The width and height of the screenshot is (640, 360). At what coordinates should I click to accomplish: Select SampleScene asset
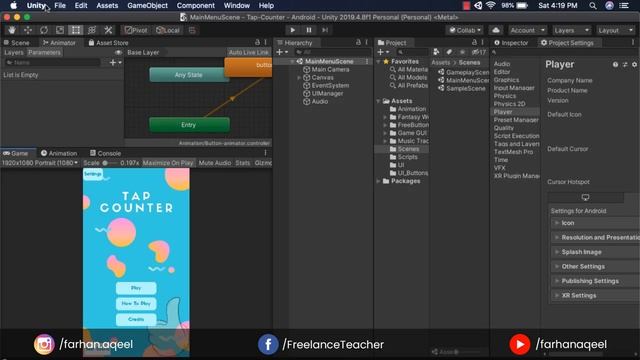click(x=461, y=89)
